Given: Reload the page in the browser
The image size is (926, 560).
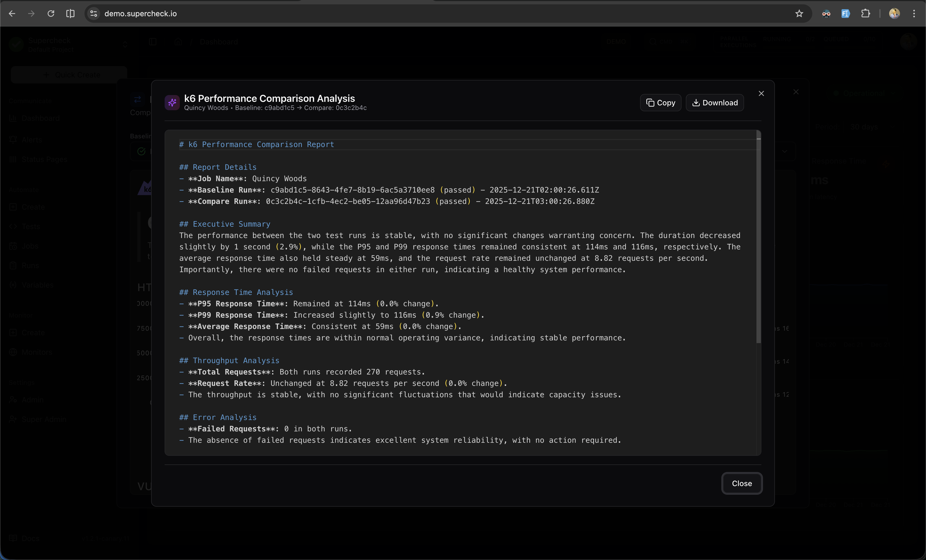Looking at the screenshot, I should pyautogui.click(x=51, y=14).
